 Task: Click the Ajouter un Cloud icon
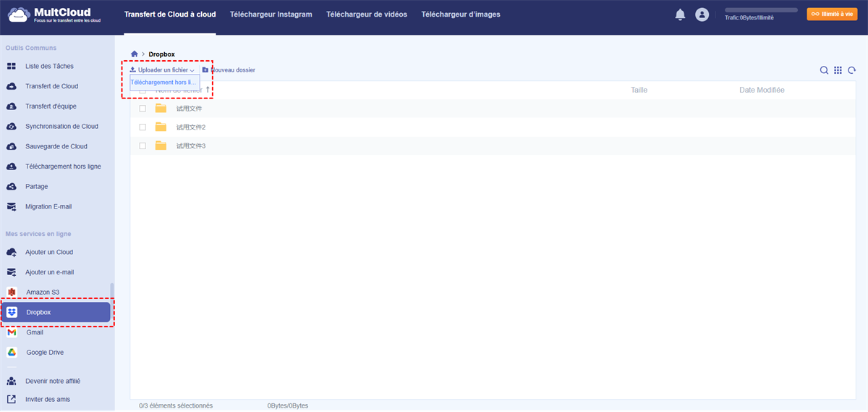click(x=12, y=252)
